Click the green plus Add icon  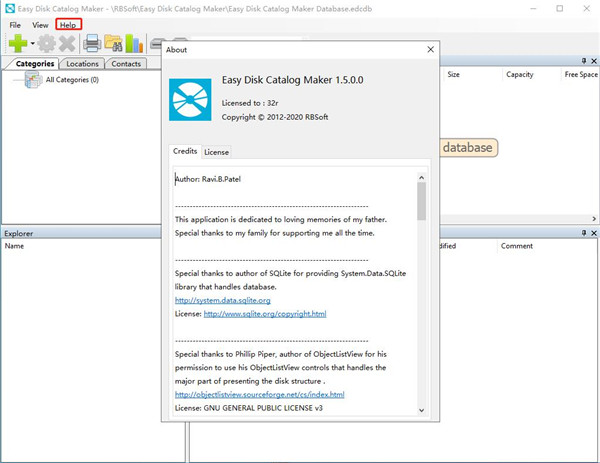[18, 43]
